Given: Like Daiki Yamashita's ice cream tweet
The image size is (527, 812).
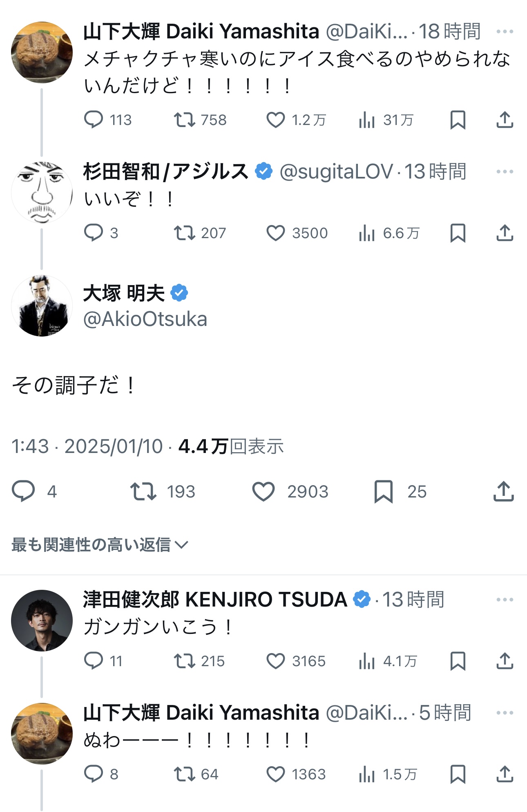Looking at the screenshot, I should [275, 120].
